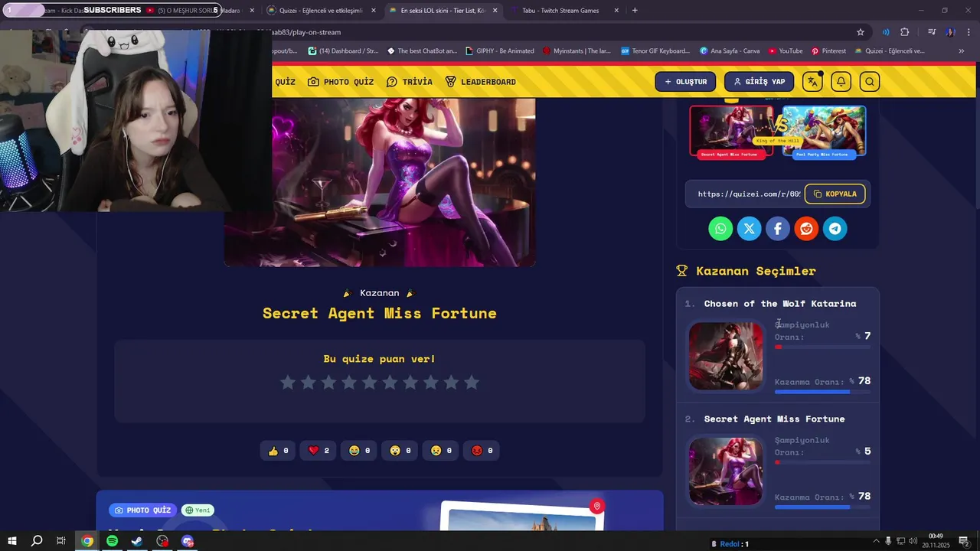Open a new browser tab
Screen dimensions: 980x551
[x=635, y=11]
